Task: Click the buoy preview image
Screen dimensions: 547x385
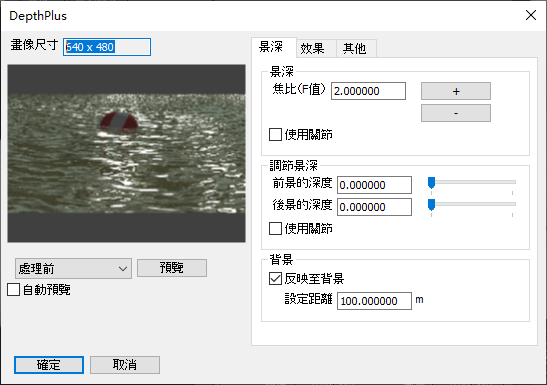Action: [x=127, y=153]
